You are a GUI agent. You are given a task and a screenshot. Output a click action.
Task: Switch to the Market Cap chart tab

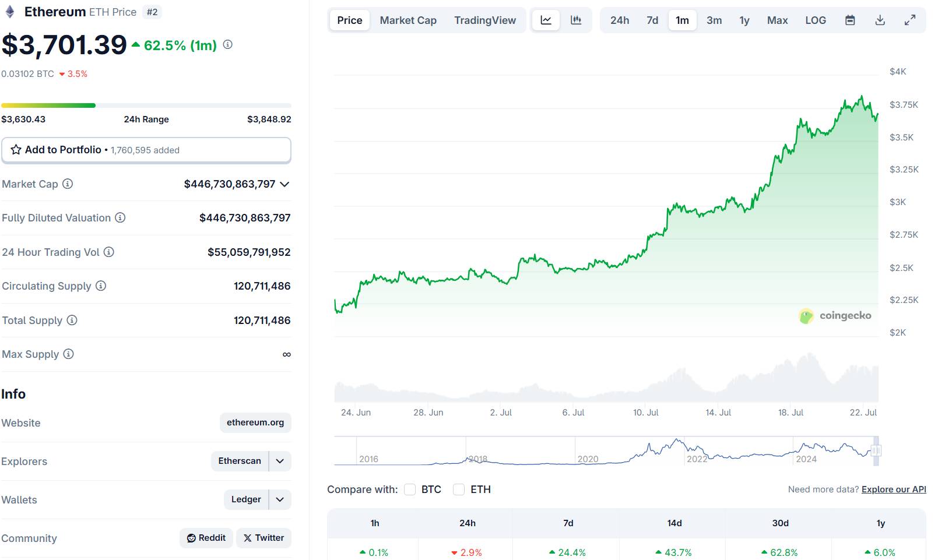click(x=408, y=20)
